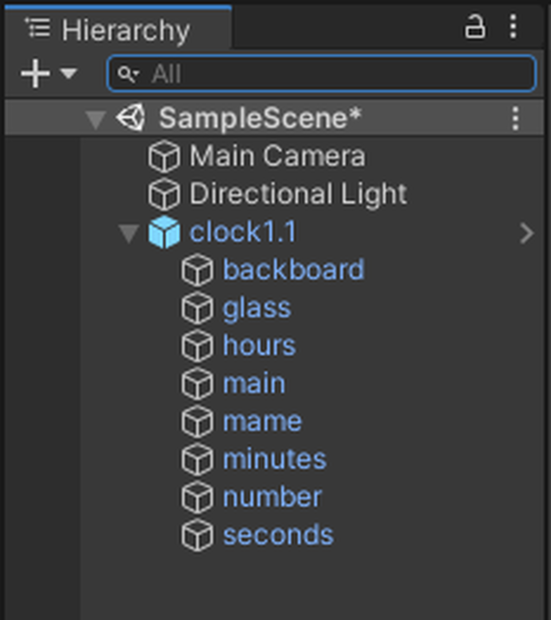This screenshot has width=551, height=620.
Task: Click the blue clock1.1 prefab cube icon
Action: pos(164,232)
